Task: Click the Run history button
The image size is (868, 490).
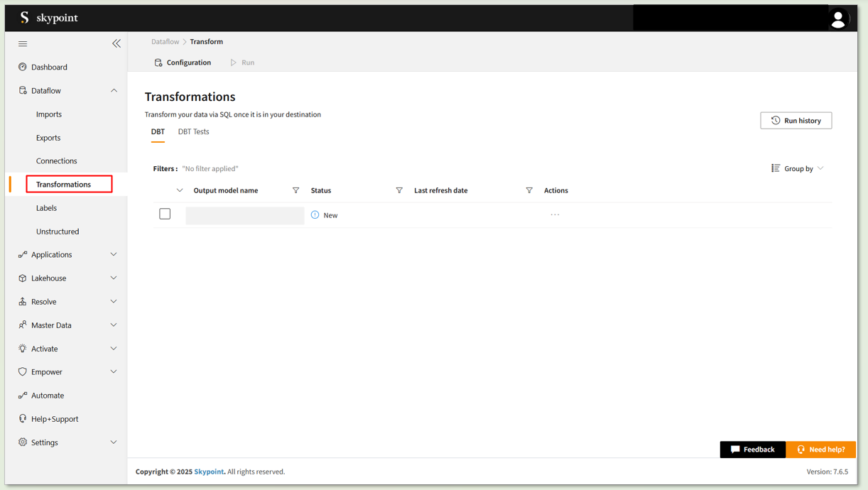Action: tap(796, 121)
